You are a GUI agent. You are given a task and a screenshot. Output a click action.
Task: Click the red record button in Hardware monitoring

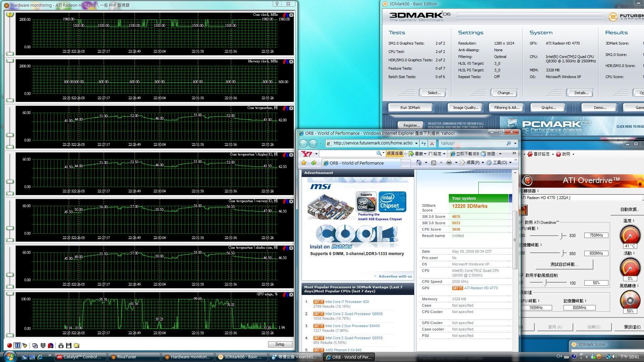click(9, 345)
